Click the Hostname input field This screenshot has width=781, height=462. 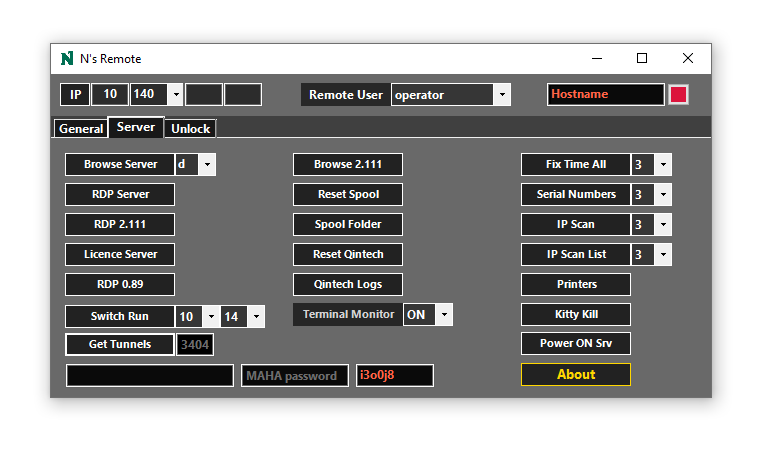pyautogui.click(x=606, y=95)
